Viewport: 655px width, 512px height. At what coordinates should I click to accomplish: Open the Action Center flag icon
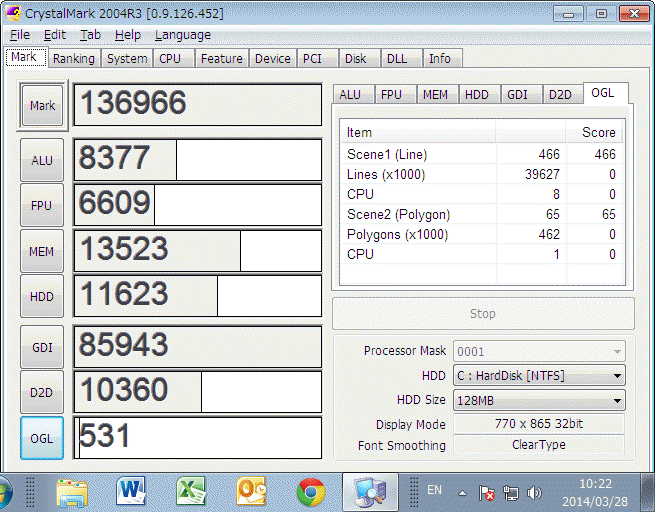tap(487, 493)
